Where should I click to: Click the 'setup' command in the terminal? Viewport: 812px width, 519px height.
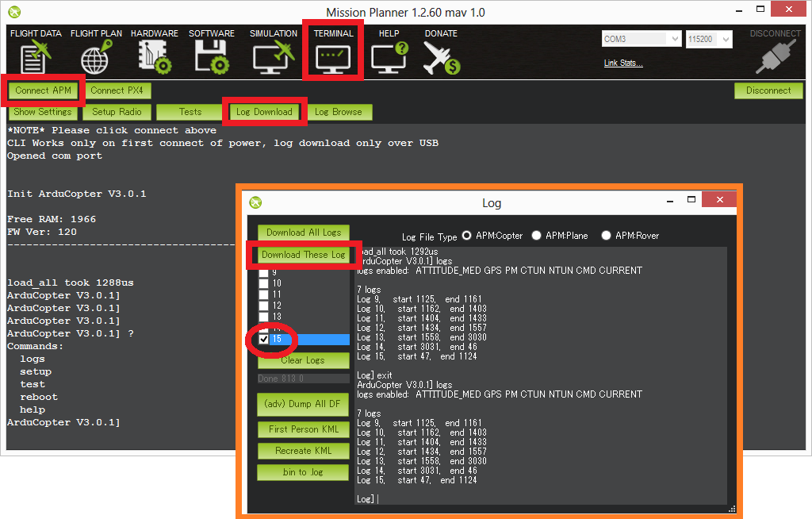36,371
